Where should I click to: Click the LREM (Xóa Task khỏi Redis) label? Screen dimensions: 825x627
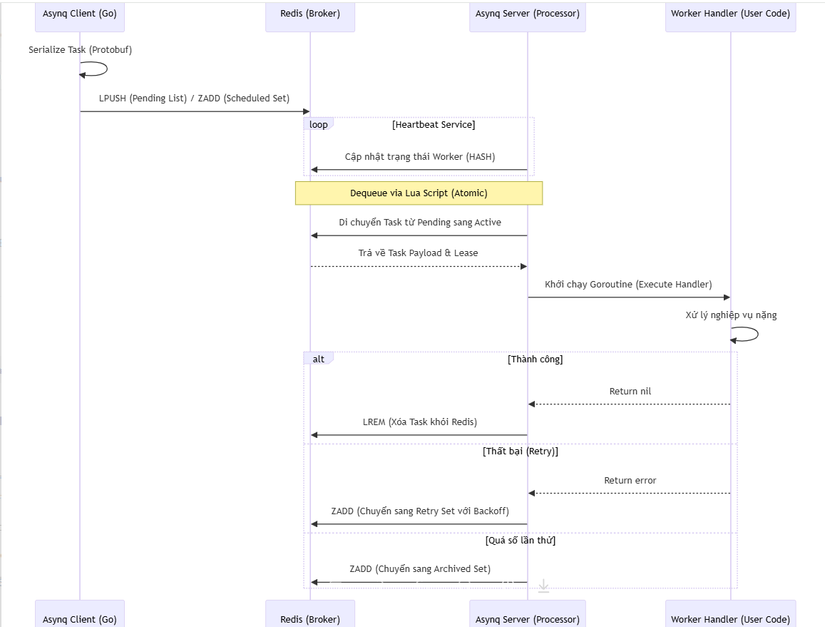[x=419, y=422]
